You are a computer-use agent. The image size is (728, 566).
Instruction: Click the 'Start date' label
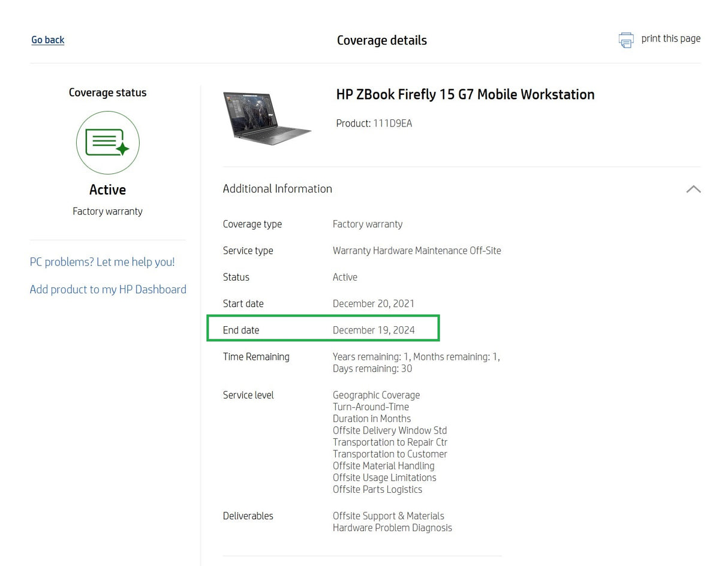click(x=243, y=303)
